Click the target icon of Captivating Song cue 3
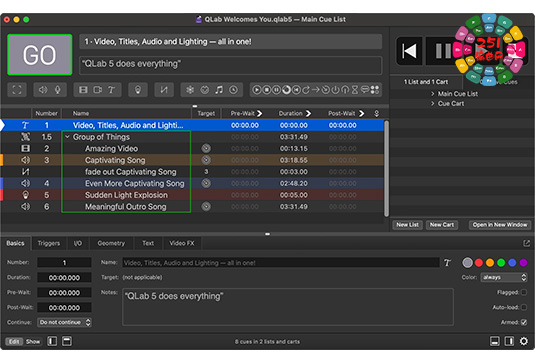 tap(206, 160)
